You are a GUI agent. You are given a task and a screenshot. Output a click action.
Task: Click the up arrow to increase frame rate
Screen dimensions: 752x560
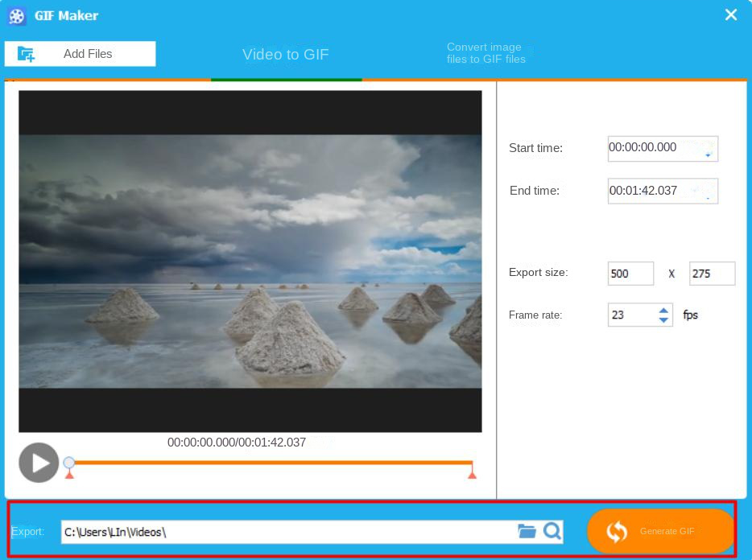663,310
